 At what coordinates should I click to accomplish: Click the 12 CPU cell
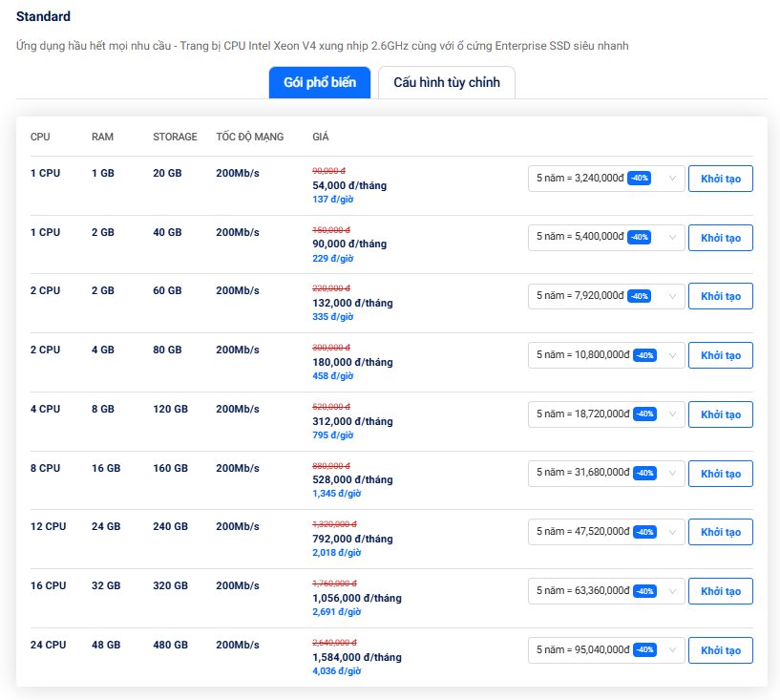point(49,526)
